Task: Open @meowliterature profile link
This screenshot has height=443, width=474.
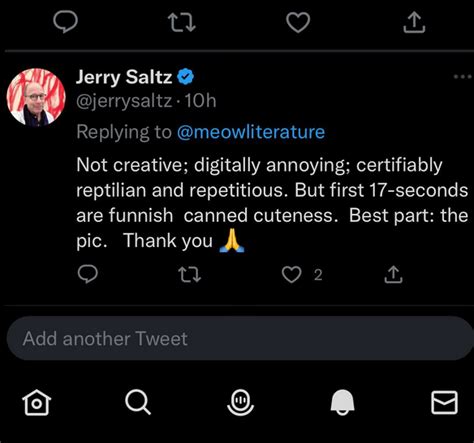Action: click(x=251, y=132)
